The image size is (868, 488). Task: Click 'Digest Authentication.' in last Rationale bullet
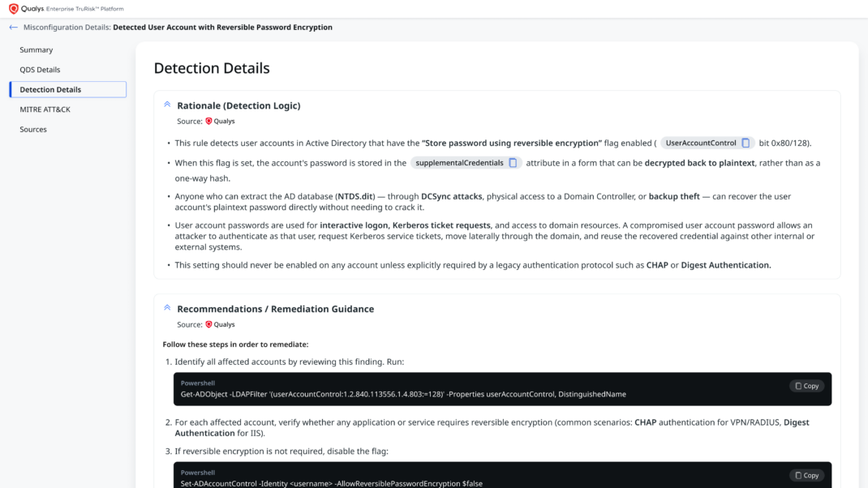click(726, 265)
